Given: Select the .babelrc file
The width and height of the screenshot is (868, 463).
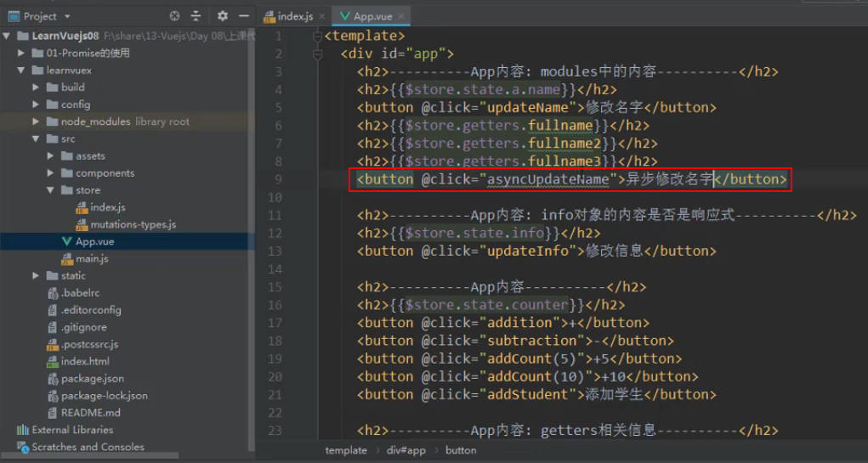Looking at the screenshot, I should pos(80,292).
